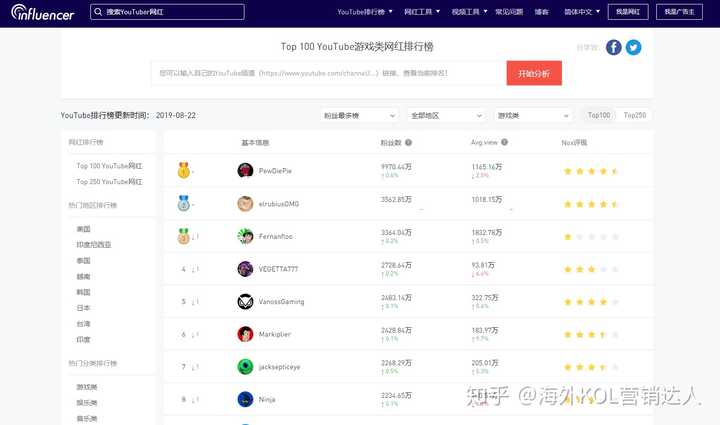Open VanossGaming's avatar
720x425 pixels.
(x=245, y=302)
